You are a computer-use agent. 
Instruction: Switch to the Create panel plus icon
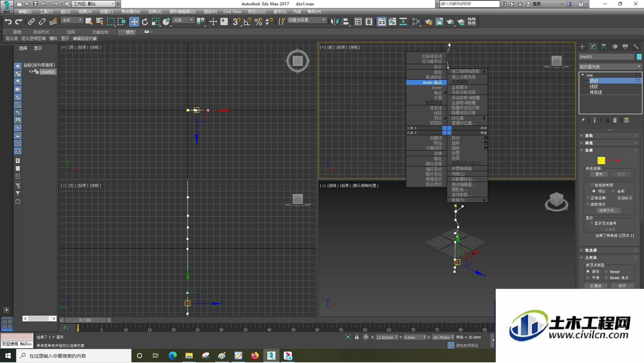[582, 47]
